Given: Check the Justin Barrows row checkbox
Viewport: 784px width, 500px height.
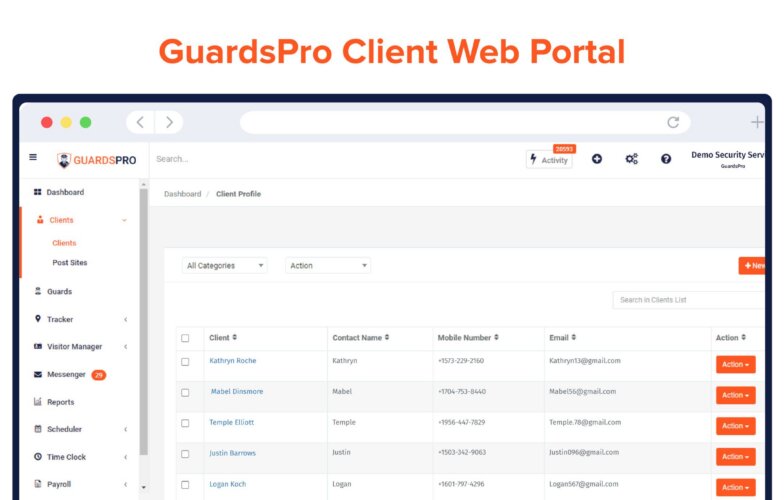Looking at the screenshot, I should 185,454.
